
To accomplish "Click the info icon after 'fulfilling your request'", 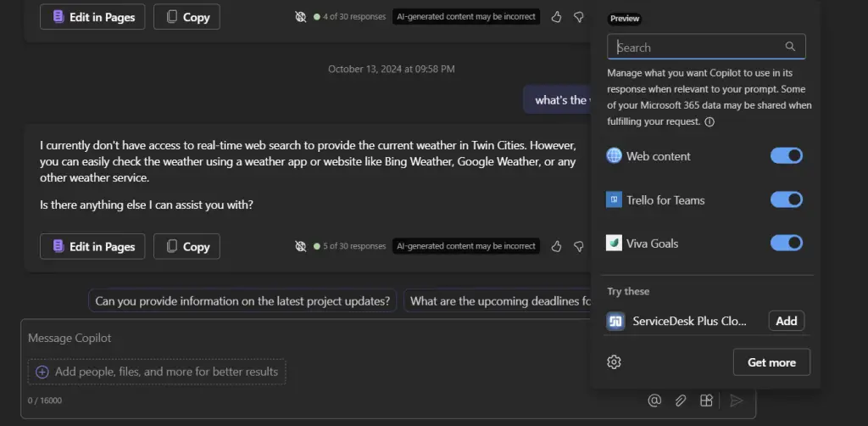I will click(709, 122).
